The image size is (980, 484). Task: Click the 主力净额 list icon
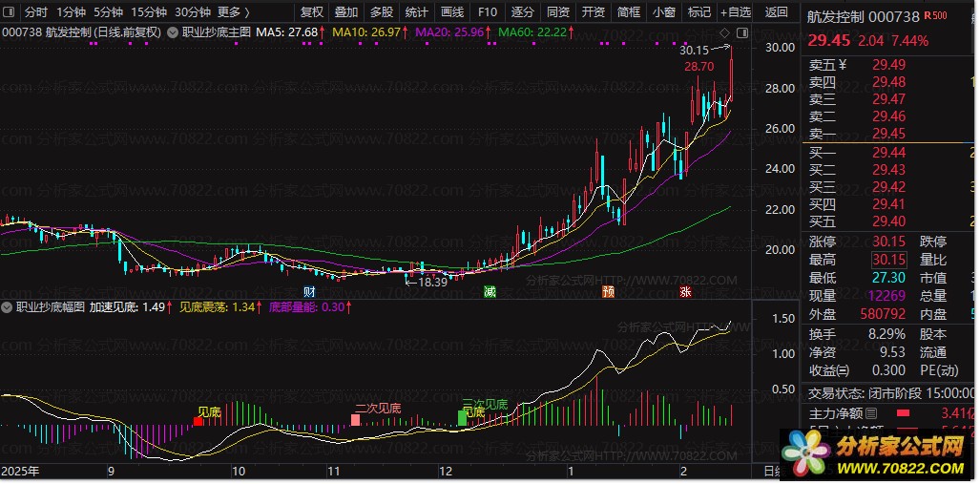[x=870, y=413]
